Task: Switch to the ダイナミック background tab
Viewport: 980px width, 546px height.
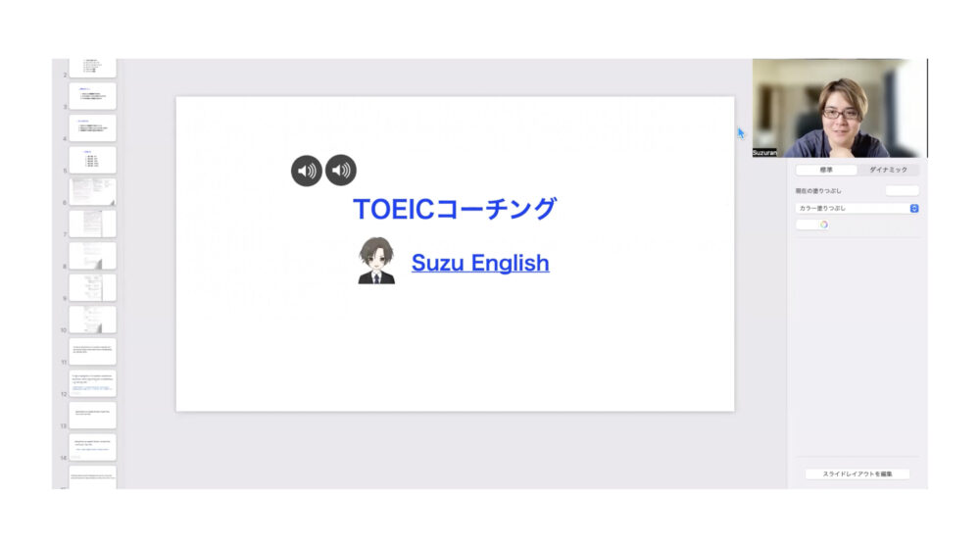Action: pyautogui.click(x=888, y=170)
